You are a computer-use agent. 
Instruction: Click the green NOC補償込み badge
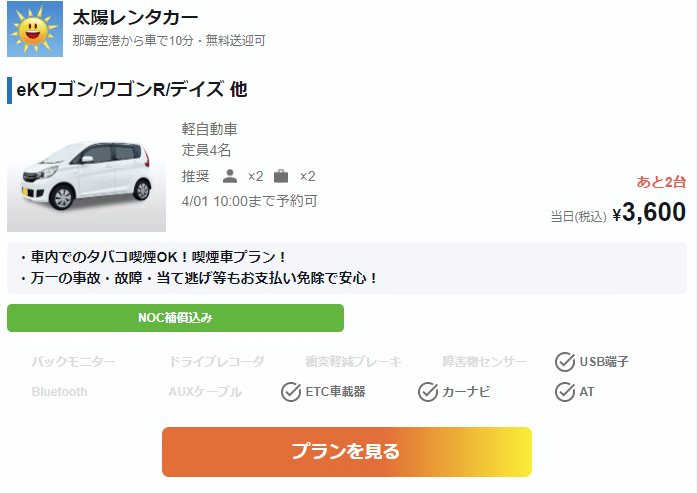[x=175, y=318]
